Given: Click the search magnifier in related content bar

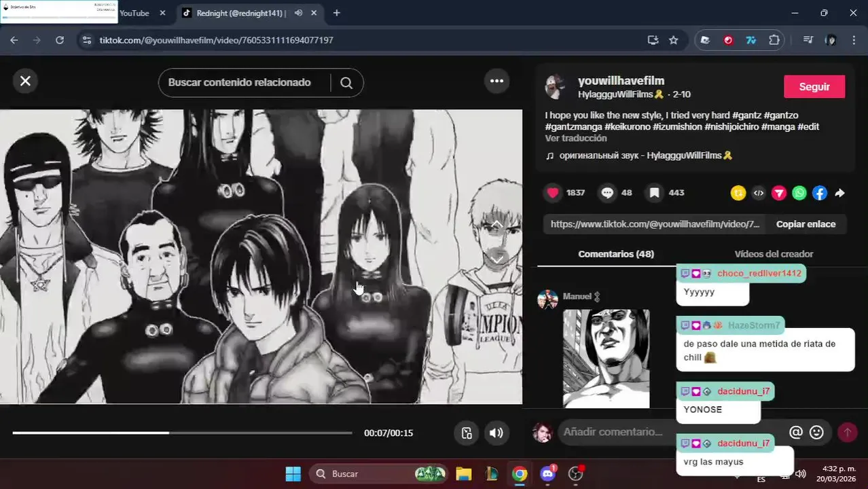Looking at the screenshot, I should 346,83.
